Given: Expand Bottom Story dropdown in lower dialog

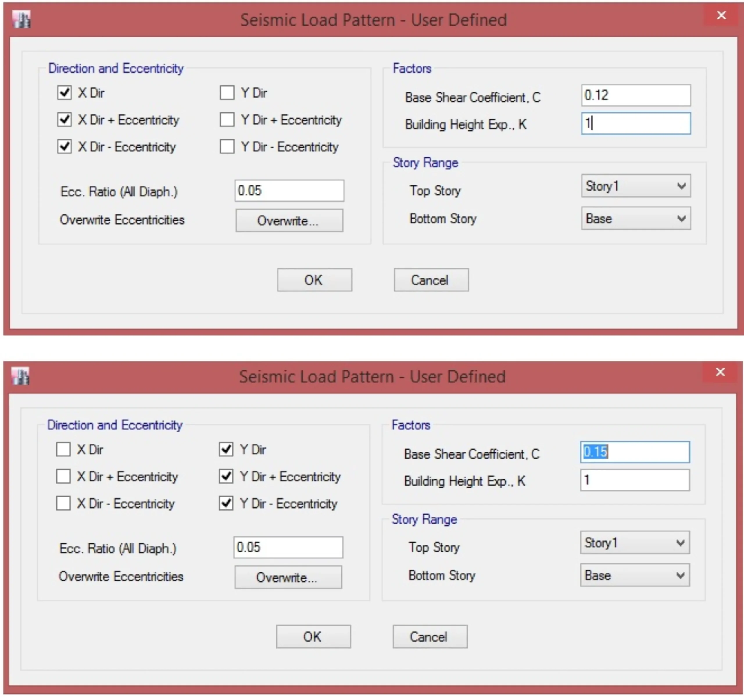Looking at the screenshot, I should click(x=634, y=575).
